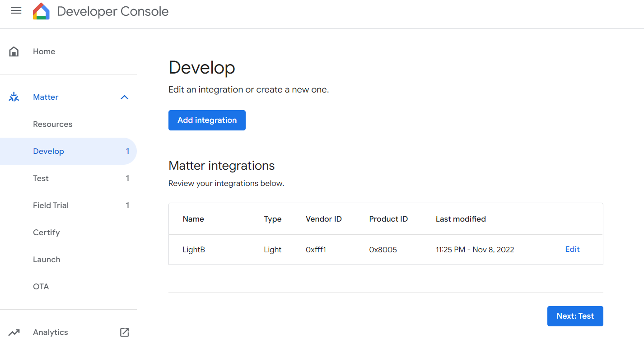The height and width of the screenshot is (348, 644).
Task: Edit the LightB integration
Action: coord(572,249)
